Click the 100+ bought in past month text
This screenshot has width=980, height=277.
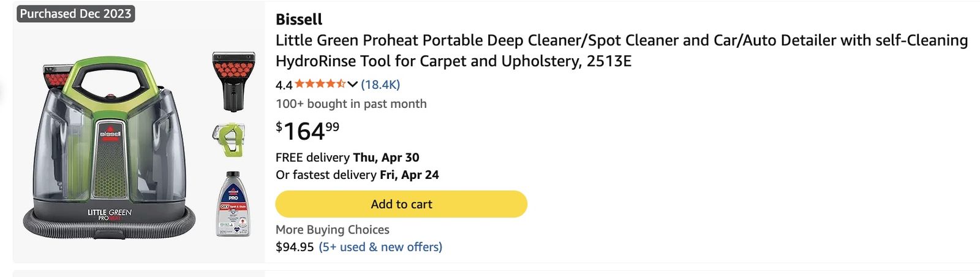pos(351,104)
